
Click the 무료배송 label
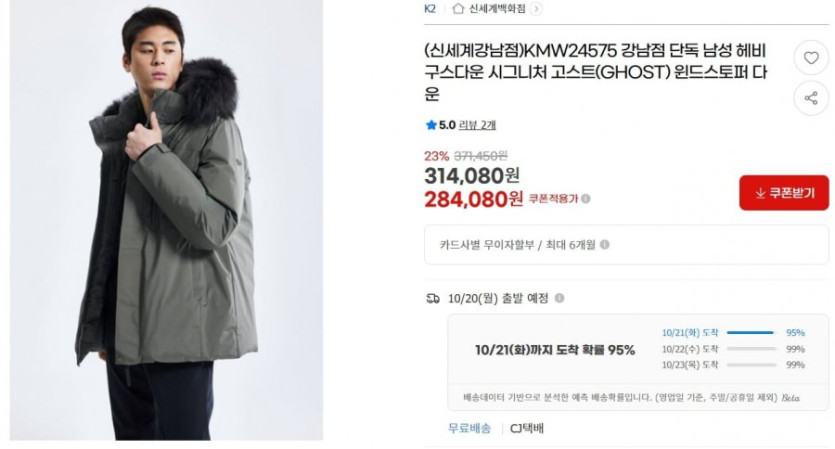pyautogui.click(x=469, y=428)
